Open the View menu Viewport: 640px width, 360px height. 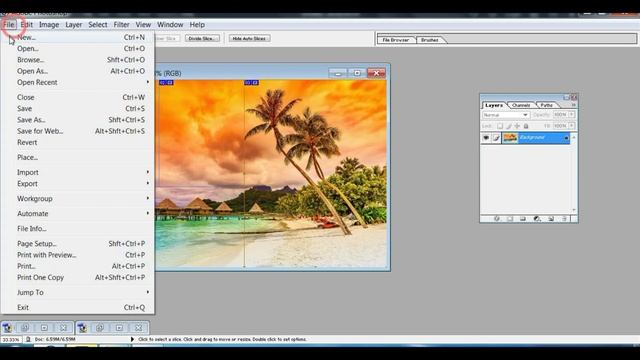[x=143, y=24]
